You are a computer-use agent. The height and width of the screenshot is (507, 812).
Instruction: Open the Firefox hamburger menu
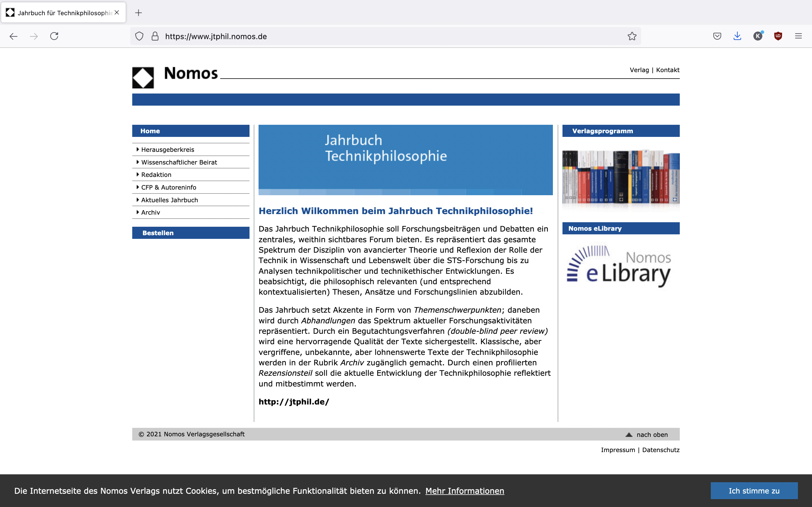pos(798,36)
